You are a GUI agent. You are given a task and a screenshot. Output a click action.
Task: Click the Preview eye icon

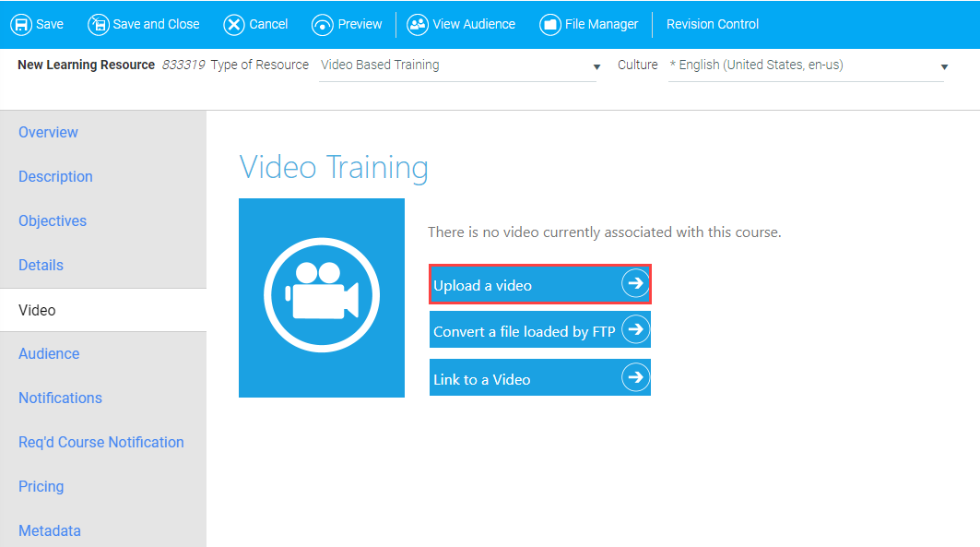coord(322,25)
